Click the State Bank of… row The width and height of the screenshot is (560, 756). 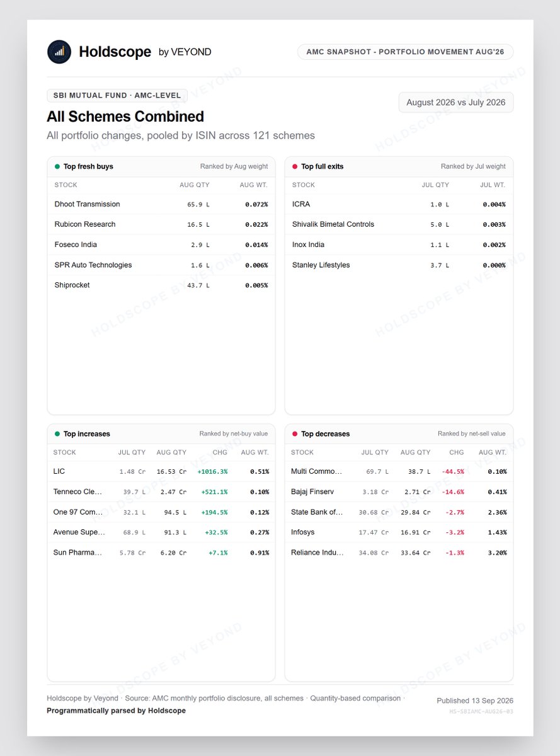click(x=399, y=512)
